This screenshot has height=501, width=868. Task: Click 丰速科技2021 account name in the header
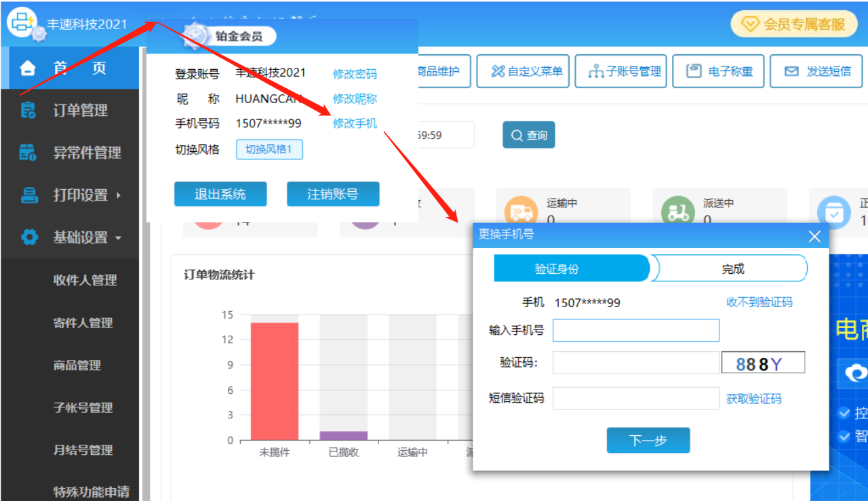pyautogui.click(x=87, y=24)
